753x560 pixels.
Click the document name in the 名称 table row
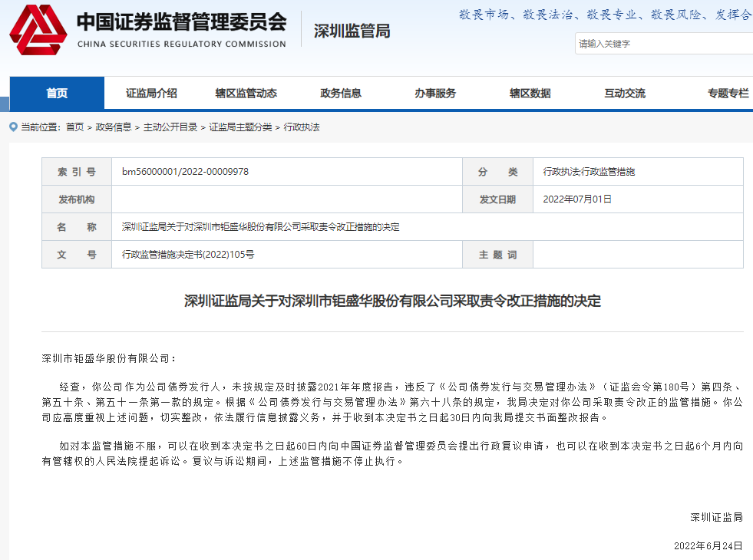[x=260, y=227]
